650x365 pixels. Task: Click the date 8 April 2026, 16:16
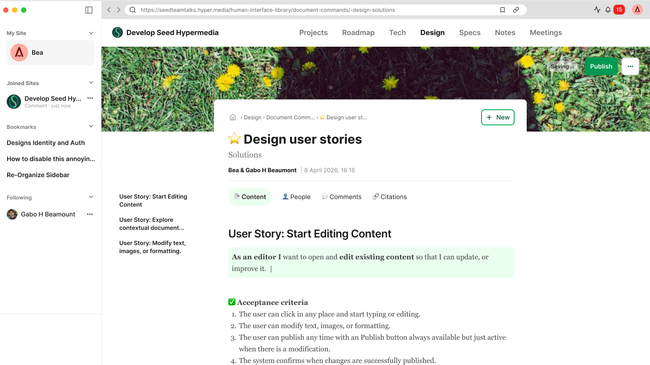(330, 170)
